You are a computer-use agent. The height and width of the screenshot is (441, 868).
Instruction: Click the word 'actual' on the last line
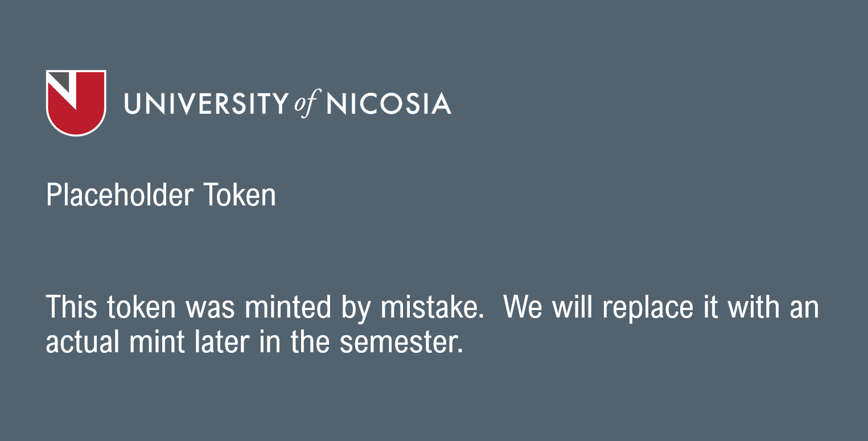tap(83, 342)
